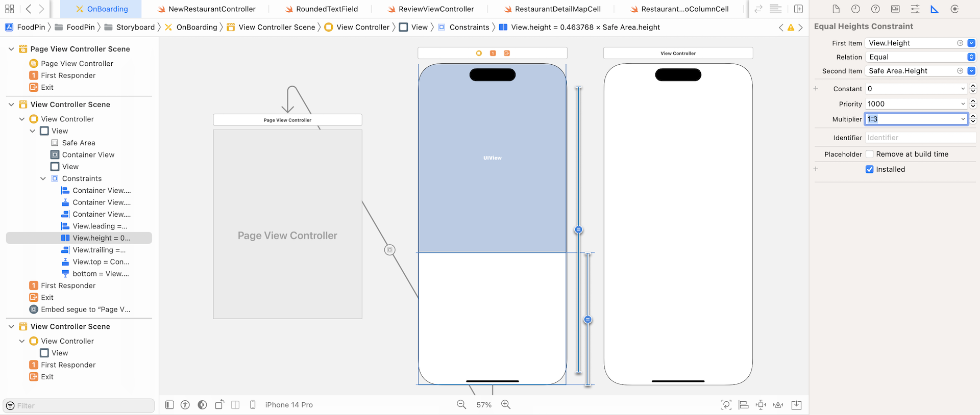Open the Attributes inspector sliders icon
980x415 pixels.
915,9
